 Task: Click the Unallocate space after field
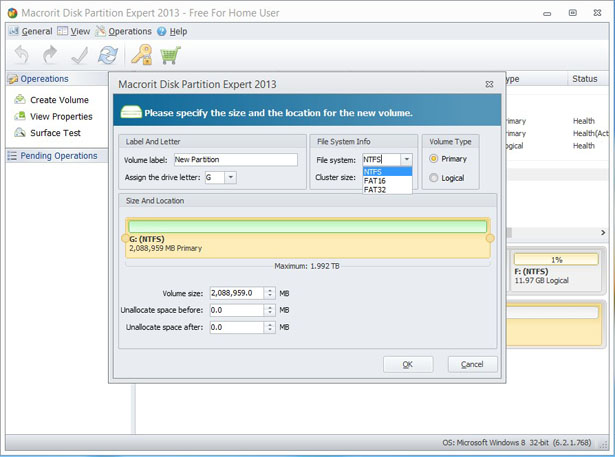[x=237, y=327]
